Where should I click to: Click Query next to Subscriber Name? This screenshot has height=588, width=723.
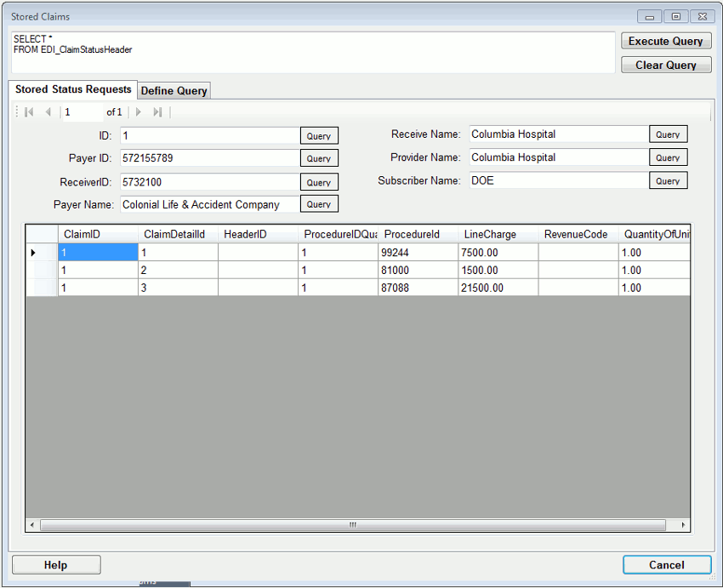click(x=669, y=180)
